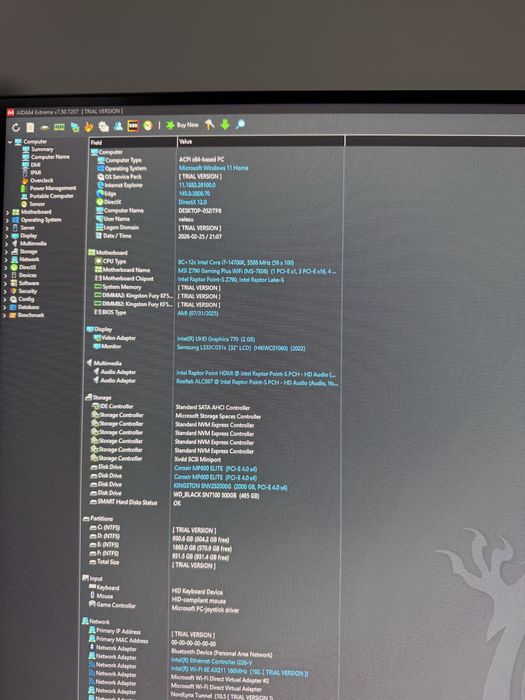Click the yellow sensor gauge toolbar icon
Image resolution: width=525 pixels, height=700 pixels.
click(x=148, y=125)
